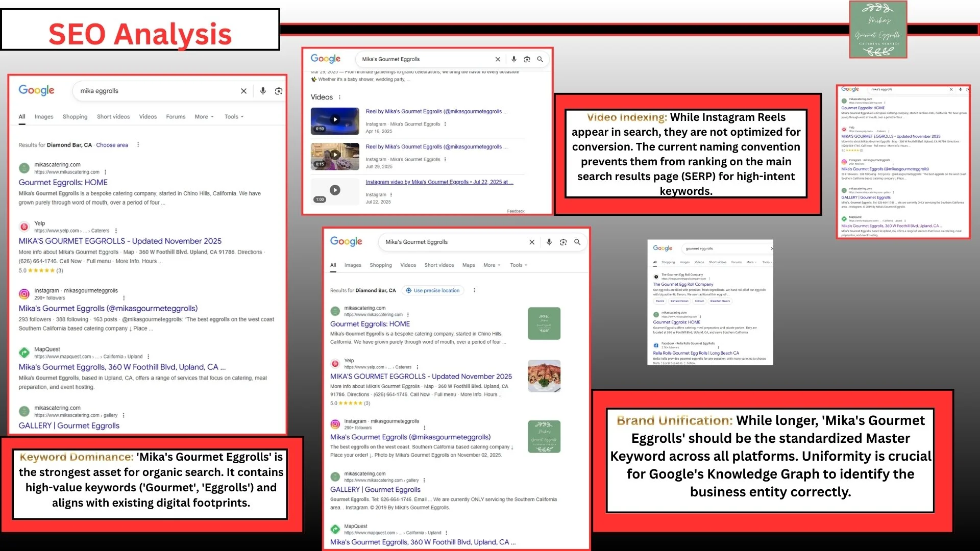Select Short videos tab in left search panel
Screen dimensions: 980x551
click(x=113, y=117)
